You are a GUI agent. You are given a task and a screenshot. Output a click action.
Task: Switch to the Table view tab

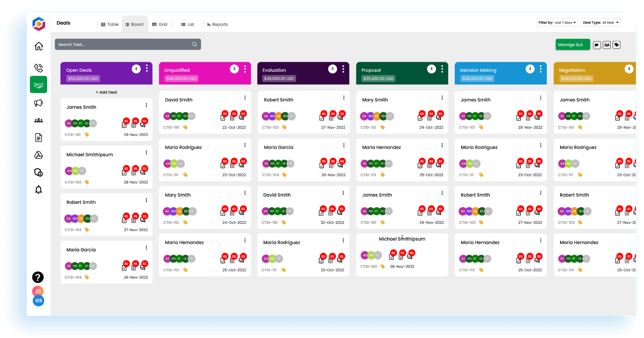(x=110, y=24)
